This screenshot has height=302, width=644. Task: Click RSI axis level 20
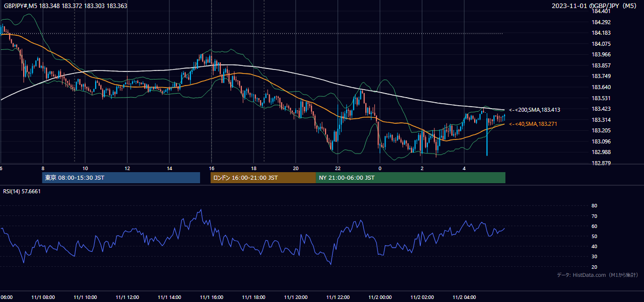(x=594, y=267)
